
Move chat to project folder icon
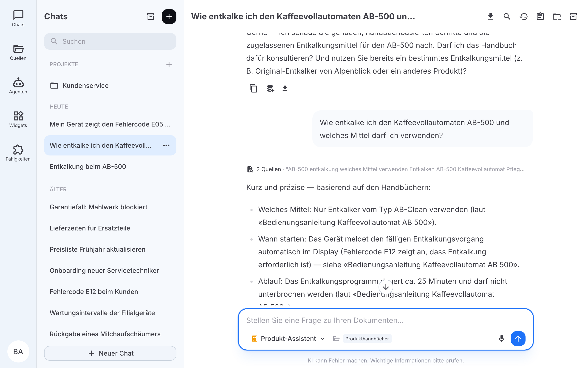[557, 16]
